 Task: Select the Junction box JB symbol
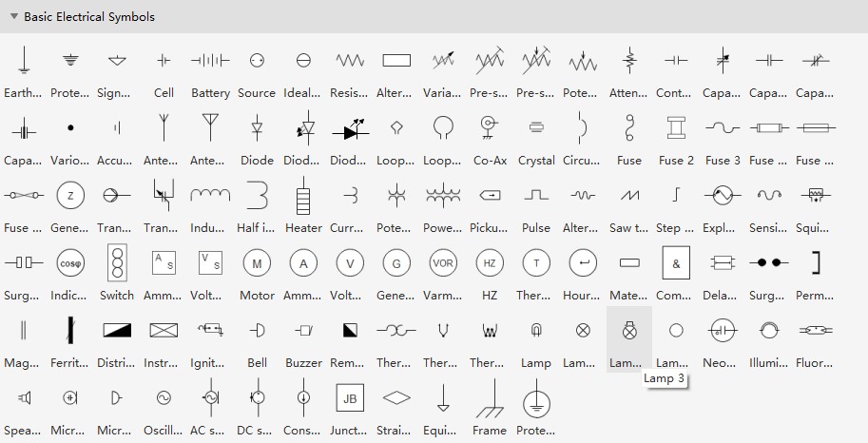coord(350,397)
